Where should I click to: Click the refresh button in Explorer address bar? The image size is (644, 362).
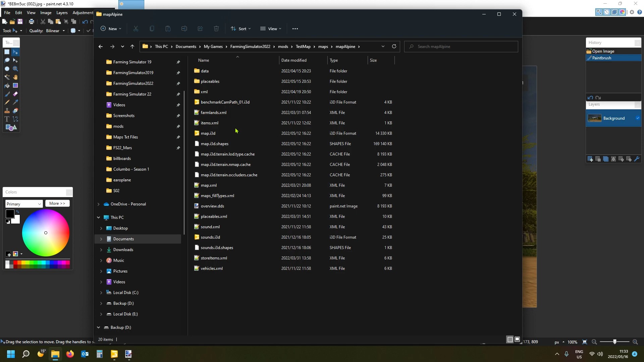click(x=394, y=46)
